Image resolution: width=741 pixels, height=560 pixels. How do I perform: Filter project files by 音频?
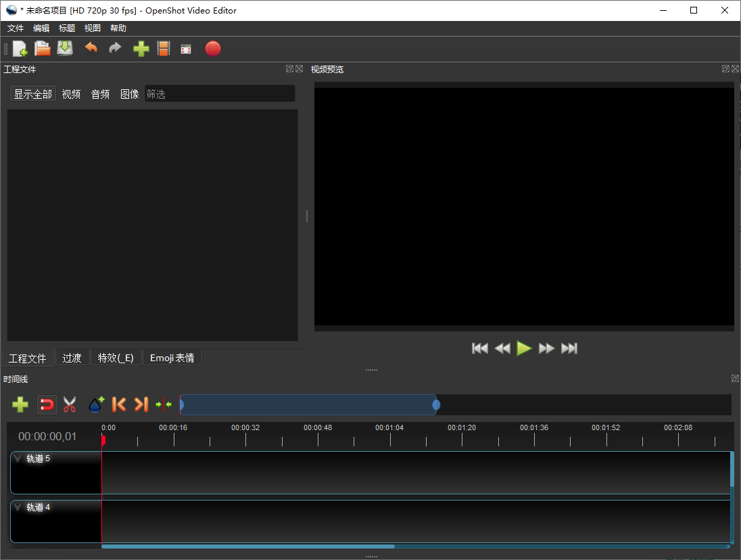pos(100,93)
